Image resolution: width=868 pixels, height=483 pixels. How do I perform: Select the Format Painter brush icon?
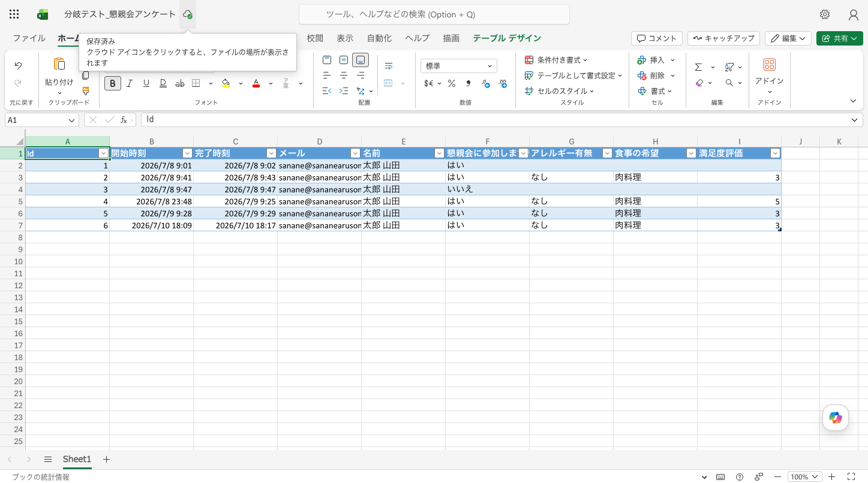click(x=85, y=91)
